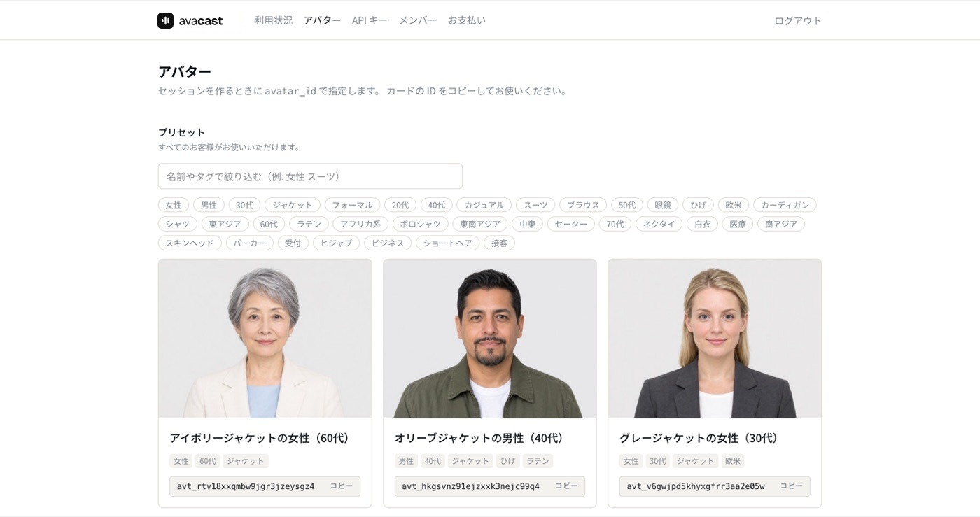Enable the カジュアル filter chip

pos(484,205)
